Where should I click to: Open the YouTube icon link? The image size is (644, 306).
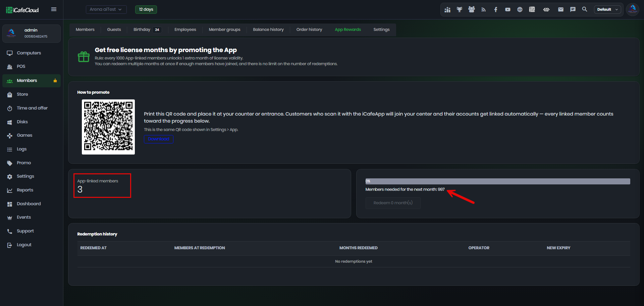click(507, 9)
